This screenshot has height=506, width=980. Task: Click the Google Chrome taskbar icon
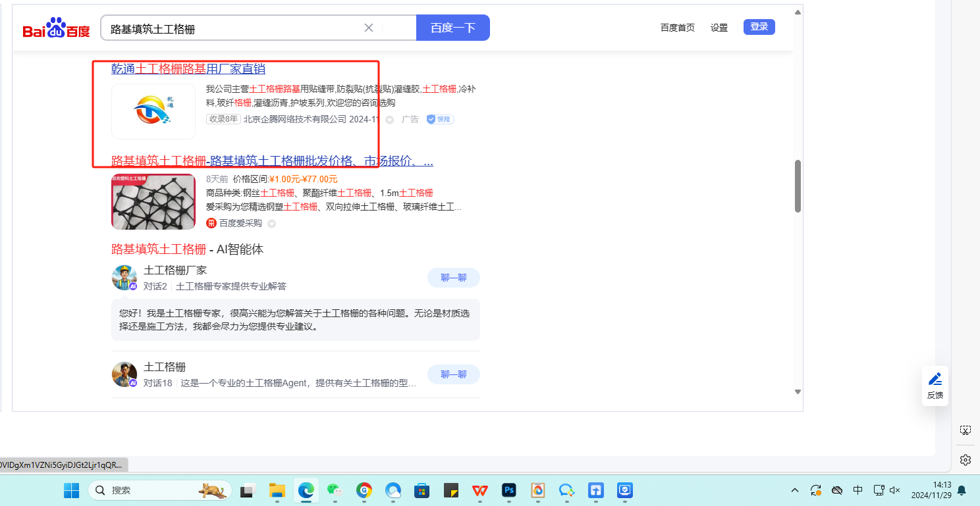click(x=364, y=490)
